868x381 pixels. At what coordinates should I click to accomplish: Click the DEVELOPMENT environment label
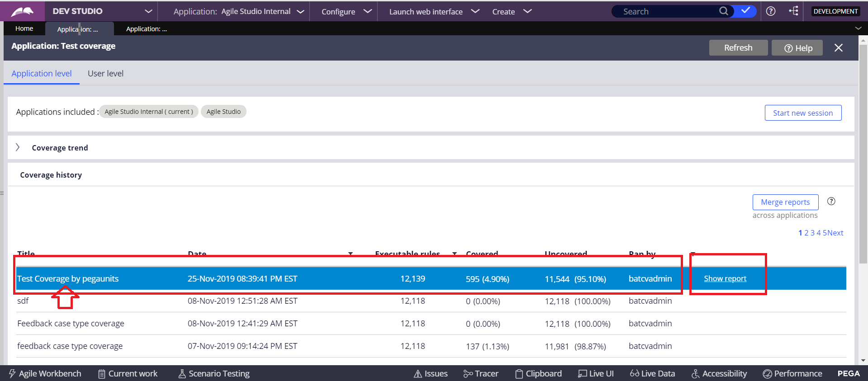click(835, 11)
